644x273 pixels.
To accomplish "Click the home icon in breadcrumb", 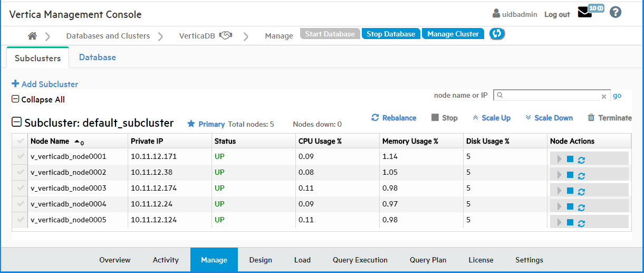I will tap(33, 36).
